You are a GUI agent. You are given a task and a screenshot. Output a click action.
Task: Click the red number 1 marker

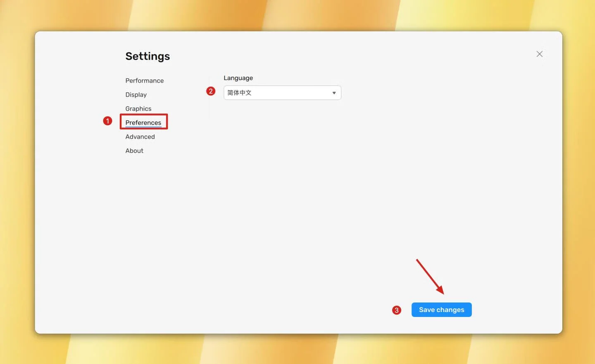click(x=107, y=121)
